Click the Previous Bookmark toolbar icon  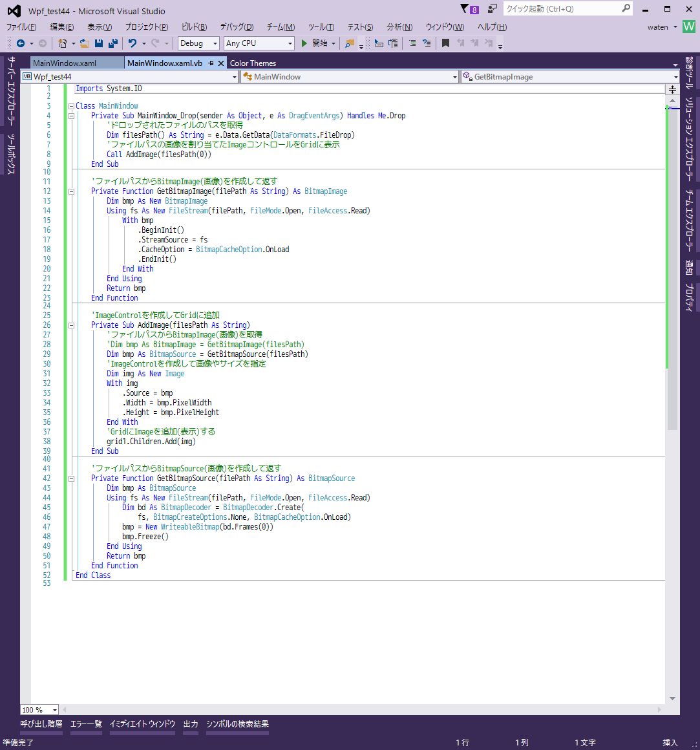pos(460,43)
